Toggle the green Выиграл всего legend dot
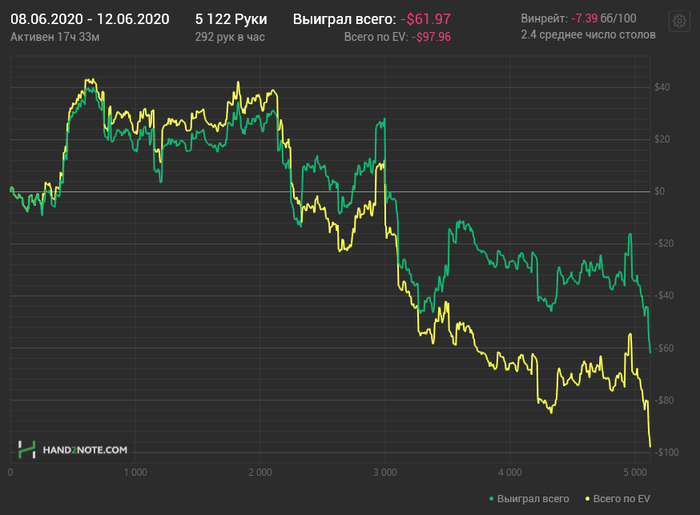The image size is (700, 515). pyautogui.click(x=492, y=498)
